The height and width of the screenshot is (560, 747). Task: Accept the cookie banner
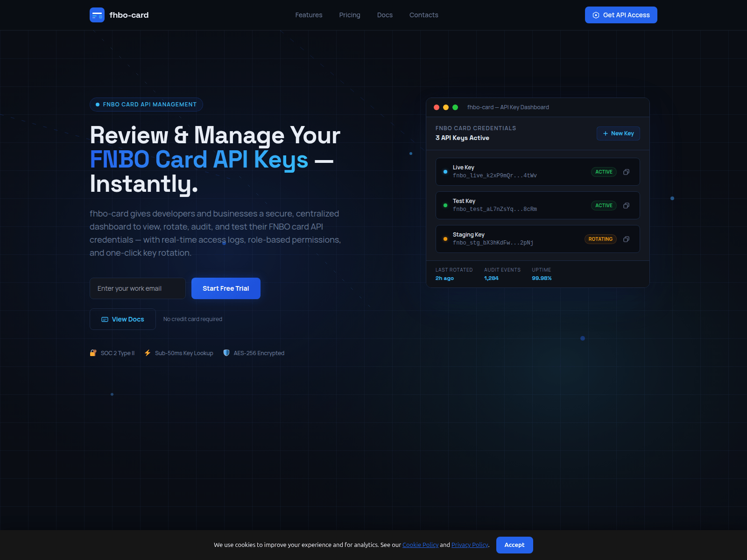pyautogui.click(x=514, y=545)
